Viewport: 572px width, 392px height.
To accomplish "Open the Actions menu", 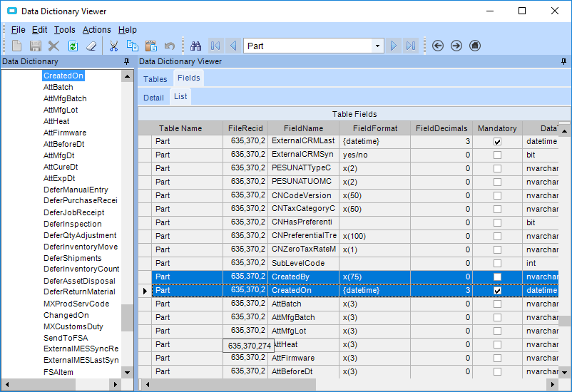I will click(x=96, y=30).
